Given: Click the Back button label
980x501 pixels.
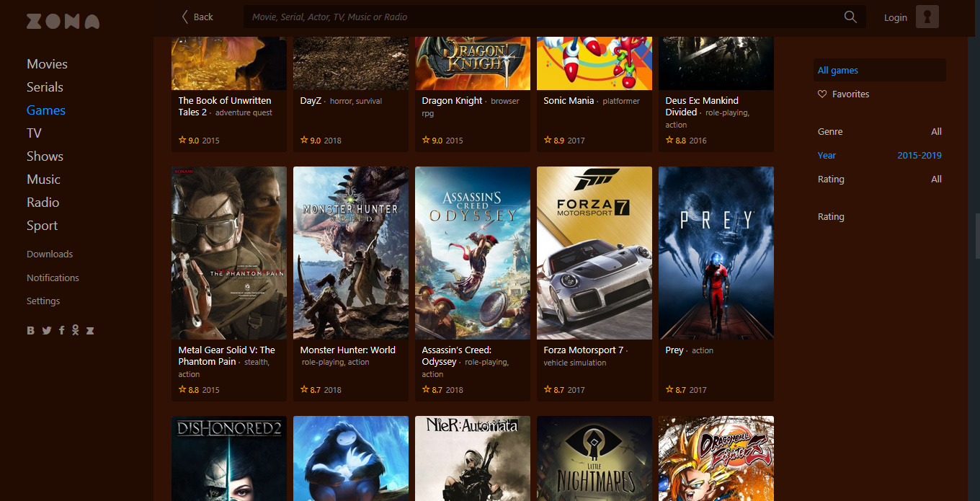Looking at the screenshot, I should [203, 17].
